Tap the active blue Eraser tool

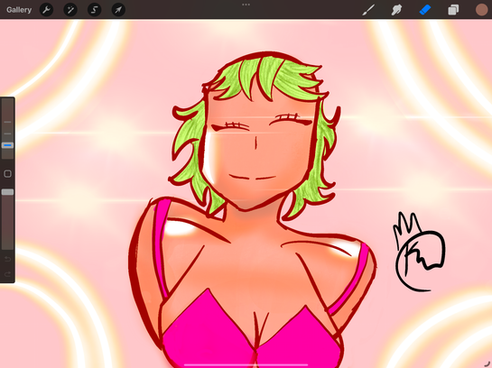[425, 10]
